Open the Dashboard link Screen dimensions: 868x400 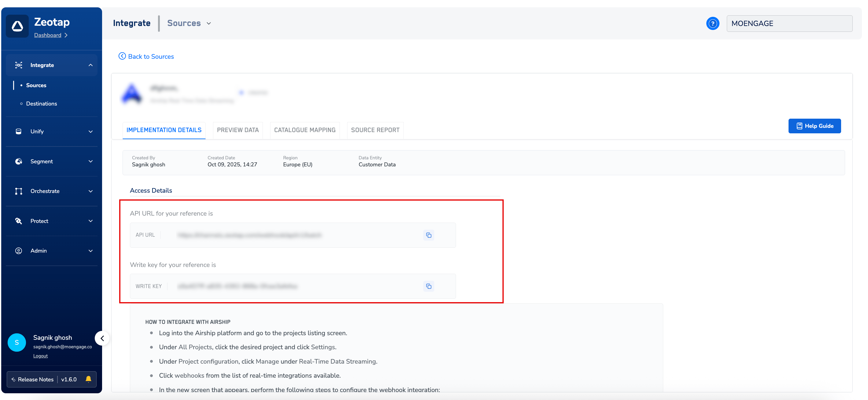pyautogui.click(x=47, y=35)
